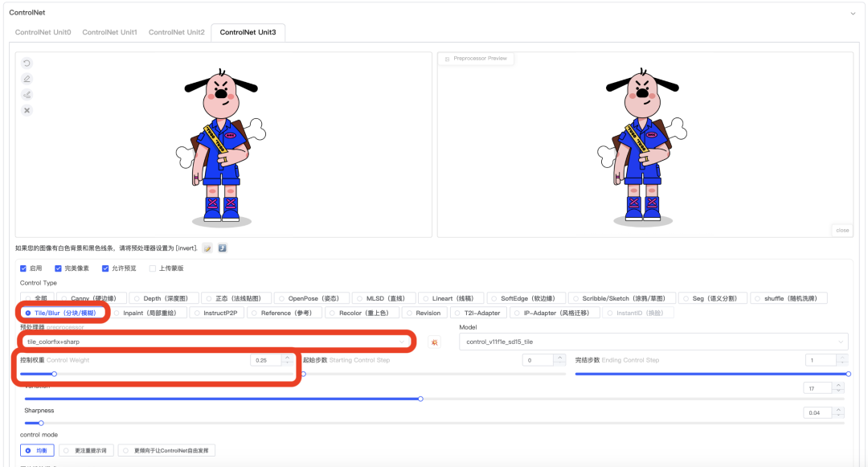868x467 pixels.
Task: Click the Sharpness slider handle
Action: (41, 424)
